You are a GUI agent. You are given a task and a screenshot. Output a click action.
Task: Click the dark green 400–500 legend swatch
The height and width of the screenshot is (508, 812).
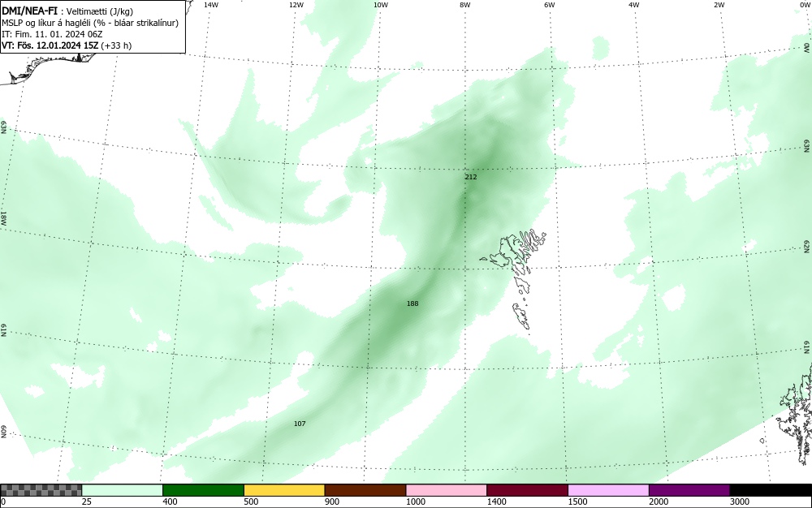[203, 490]
